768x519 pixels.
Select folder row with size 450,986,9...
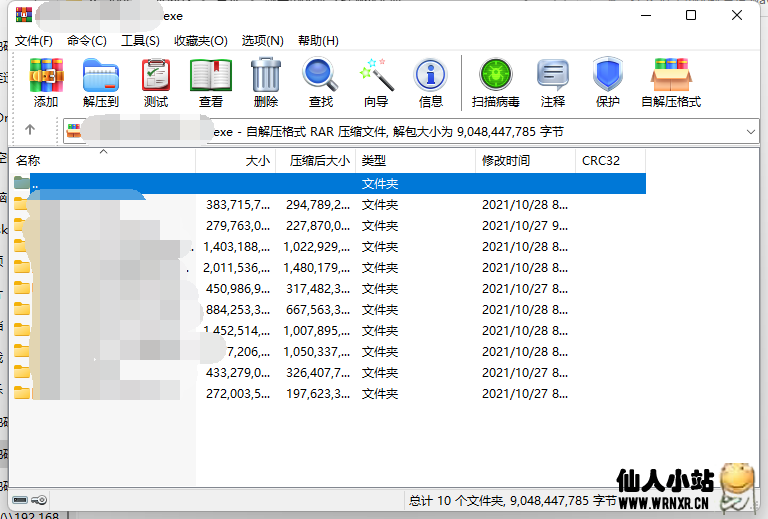328,289
